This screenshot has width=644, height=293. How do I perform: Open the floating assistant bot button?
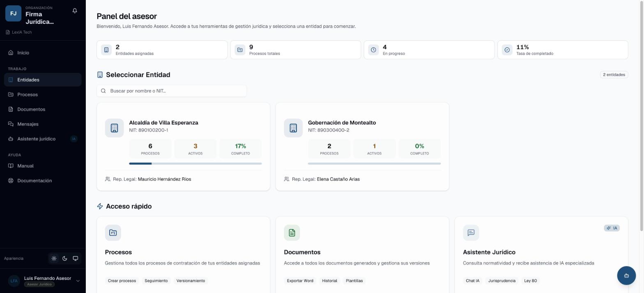tap(626, 275)
